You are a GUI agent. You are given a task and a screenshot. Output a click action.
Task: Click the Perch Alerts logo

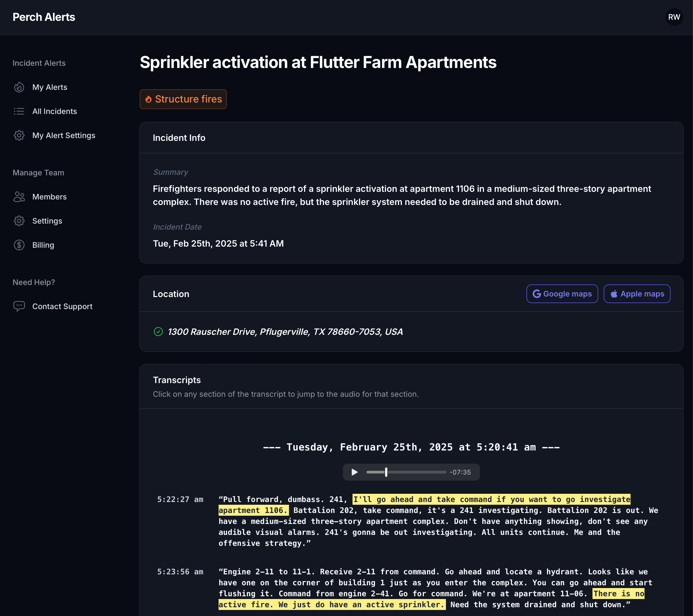point(44,17)
